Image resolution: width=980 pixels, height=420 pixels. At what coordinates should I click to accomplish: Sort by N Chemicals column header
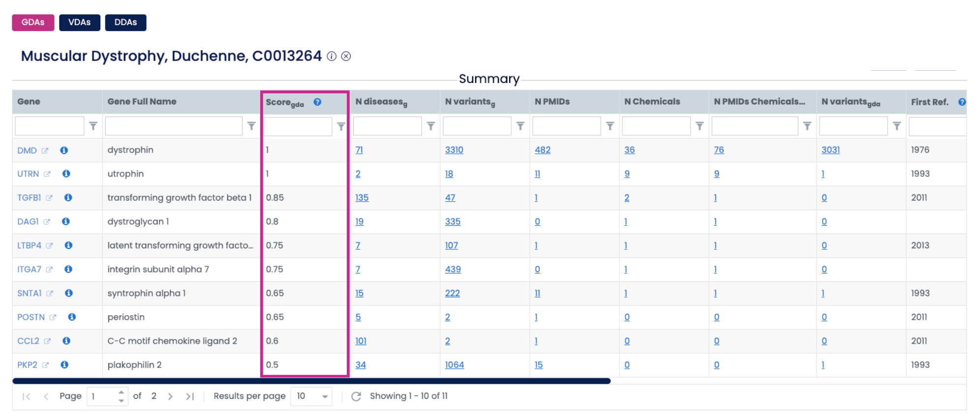[x=652, y=102]
